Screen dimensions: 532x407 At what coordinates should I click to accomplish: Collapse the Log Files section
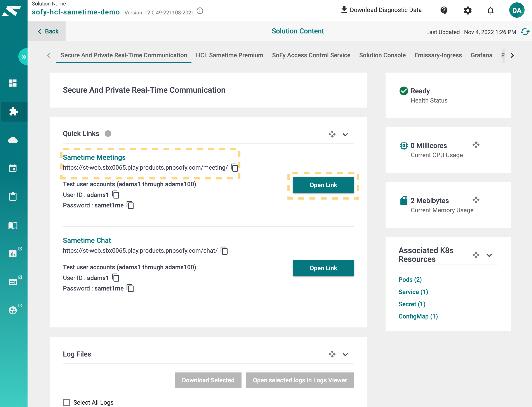tap(345, 354)
